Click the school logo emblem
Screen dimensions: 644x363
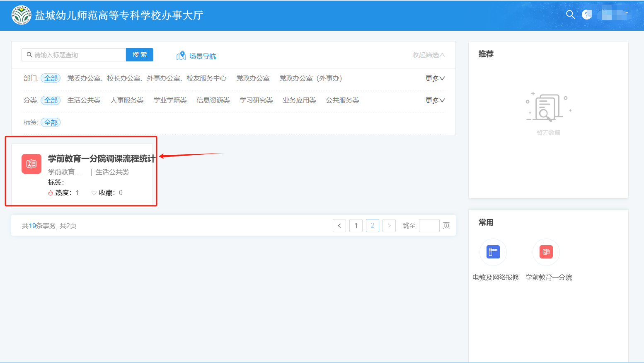coord(21,15)
